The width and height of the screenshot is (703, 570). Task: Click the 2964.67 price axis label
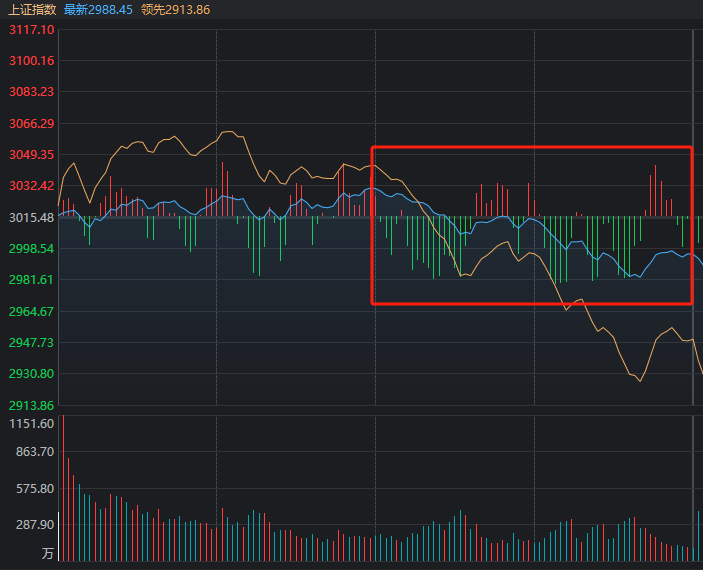pyautogui.click(x=30, y=311)
